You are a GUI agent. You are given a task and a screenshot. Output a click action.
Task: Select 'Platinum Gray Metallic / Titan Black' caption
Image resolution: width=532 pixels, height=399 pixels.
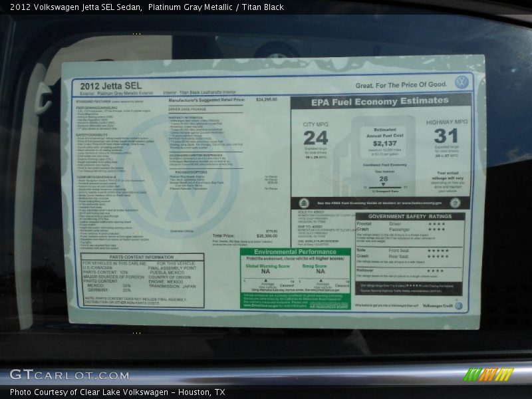215,7
